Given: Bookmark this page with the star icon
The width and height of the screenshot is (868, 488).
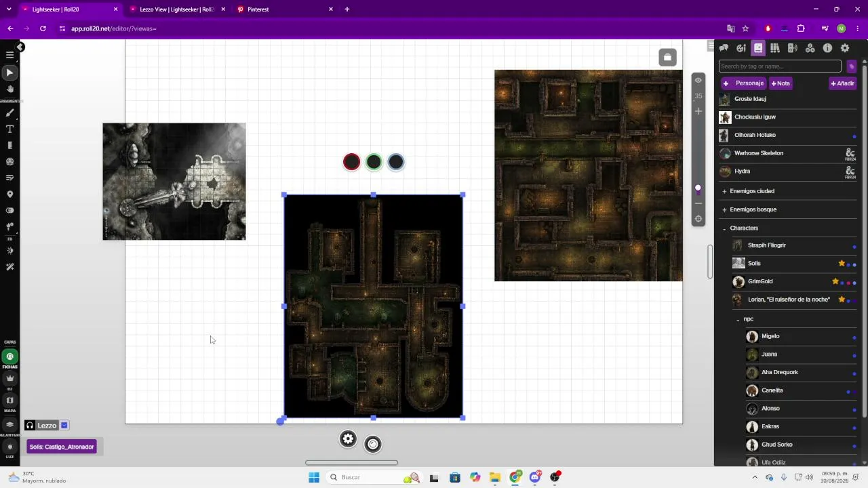Looking at the screenshot, I should (745, 28).
